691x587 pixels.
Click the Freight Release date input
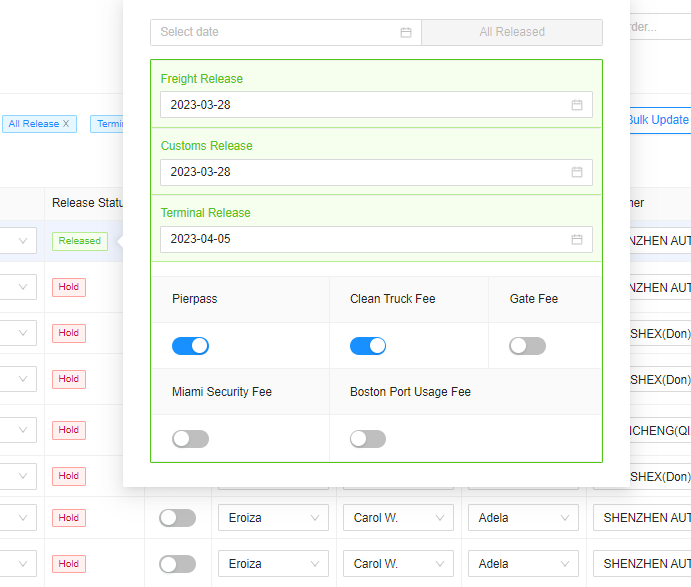[x=365, y=105]
